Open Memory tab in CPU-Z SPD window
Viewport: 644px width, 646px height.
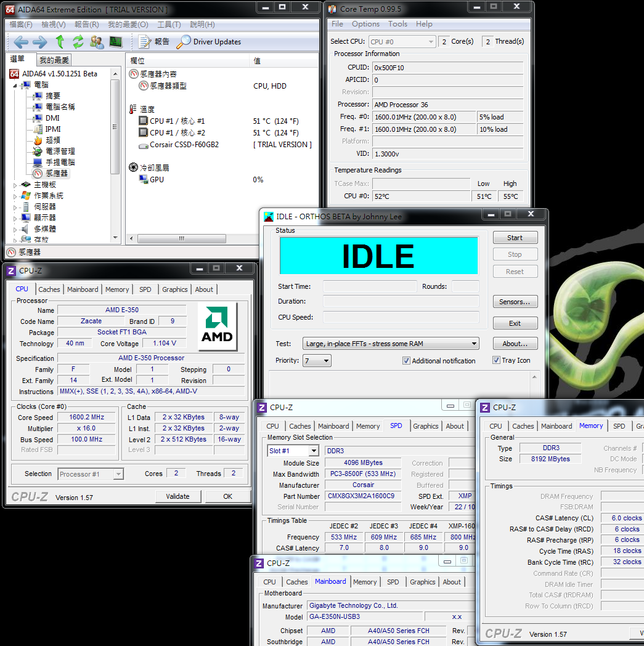coord(368,426)
